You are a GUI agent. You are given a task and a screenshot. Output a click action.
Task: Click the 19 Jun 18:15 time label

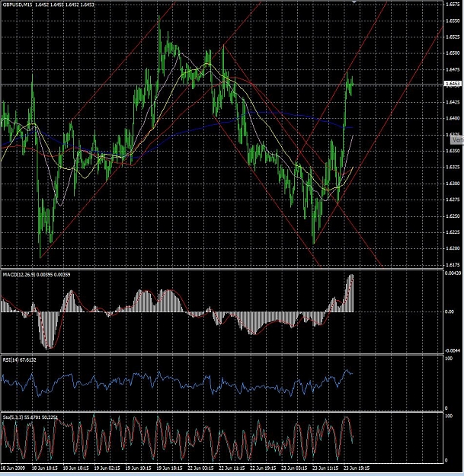coord(170,468)
